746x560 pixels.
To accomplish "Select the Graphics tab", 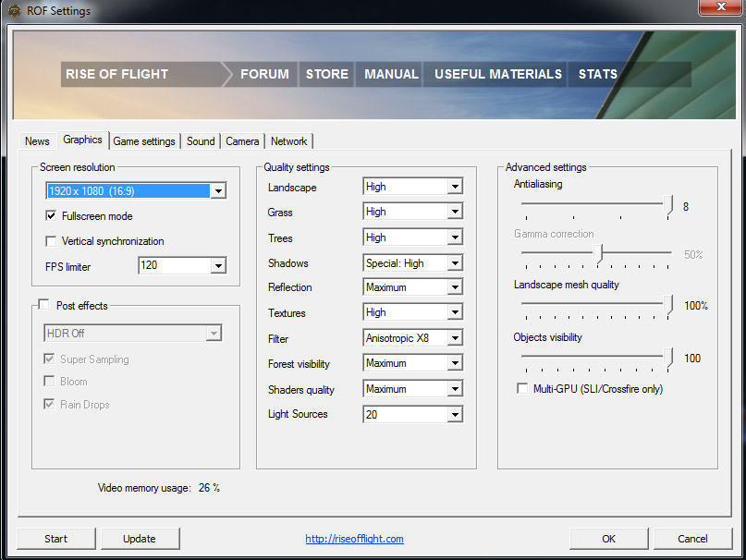I will pyautogui.click(x=83, y=140).
